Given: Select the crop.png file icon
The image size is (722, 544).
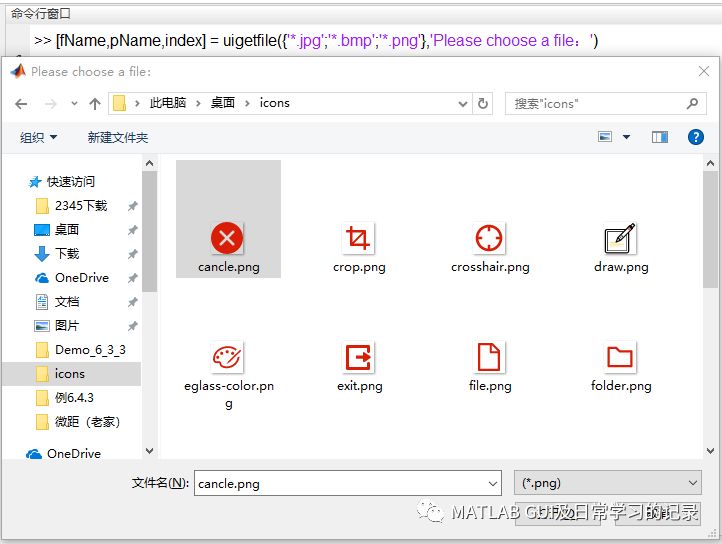Looking at the screenshot, I should 358,238.
